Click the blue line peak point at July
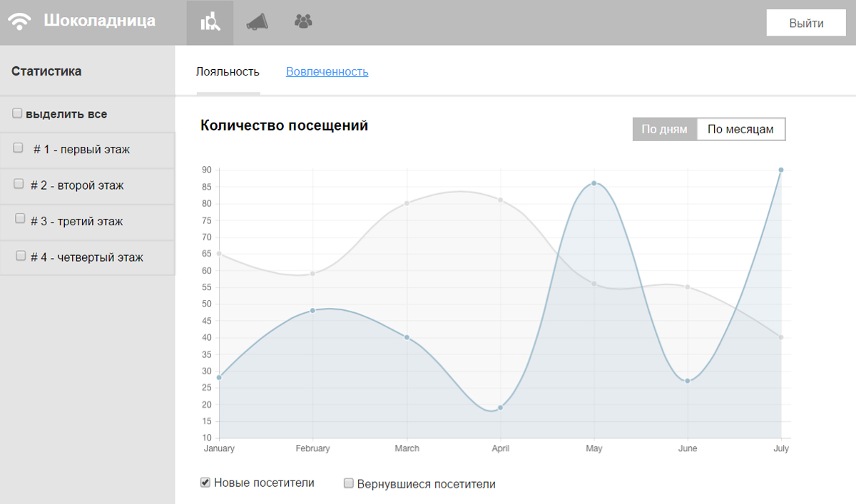This screenshot has width=856, height=504. (781, 170)
